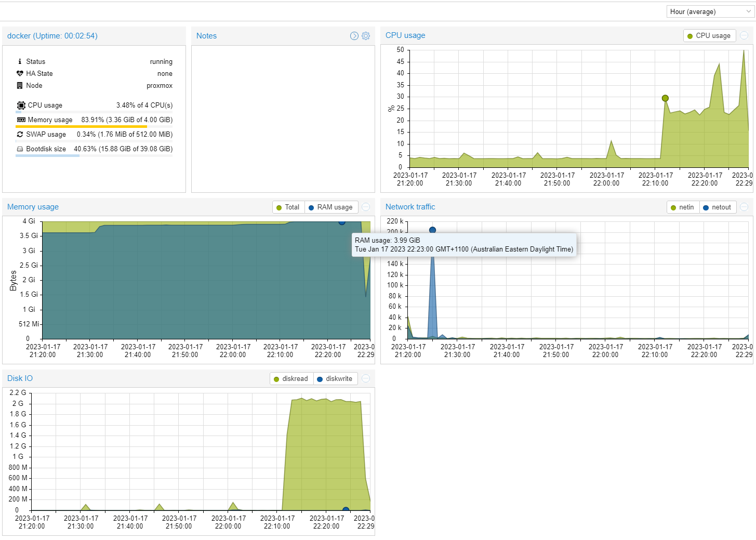Open the Hour (average) timeframe dropdown
This screenshot has height=540, width=756.
[x=710, y=11]
